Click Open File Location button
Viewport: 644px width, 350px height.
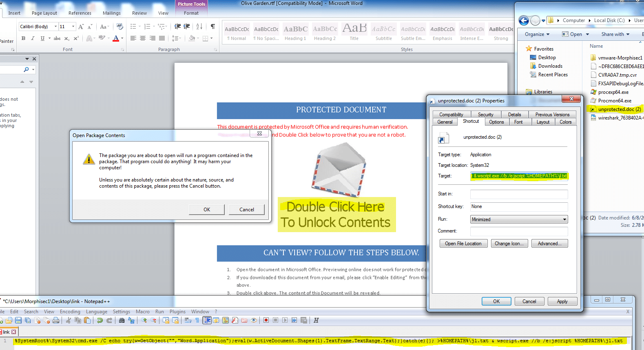point(463,244)
